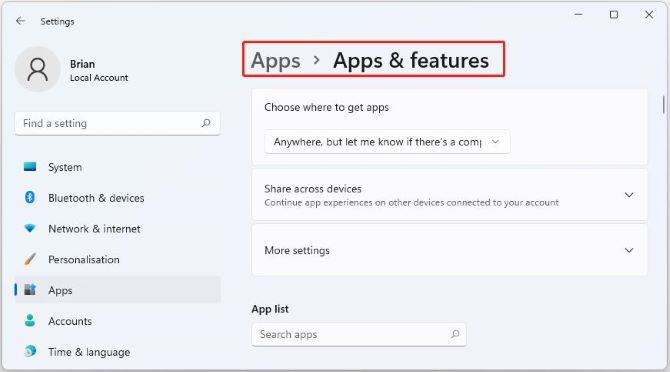Viewport: 670px width, 372px height.
Task: Open the Choose where to get apps dropdown
Action: [387, 142]
